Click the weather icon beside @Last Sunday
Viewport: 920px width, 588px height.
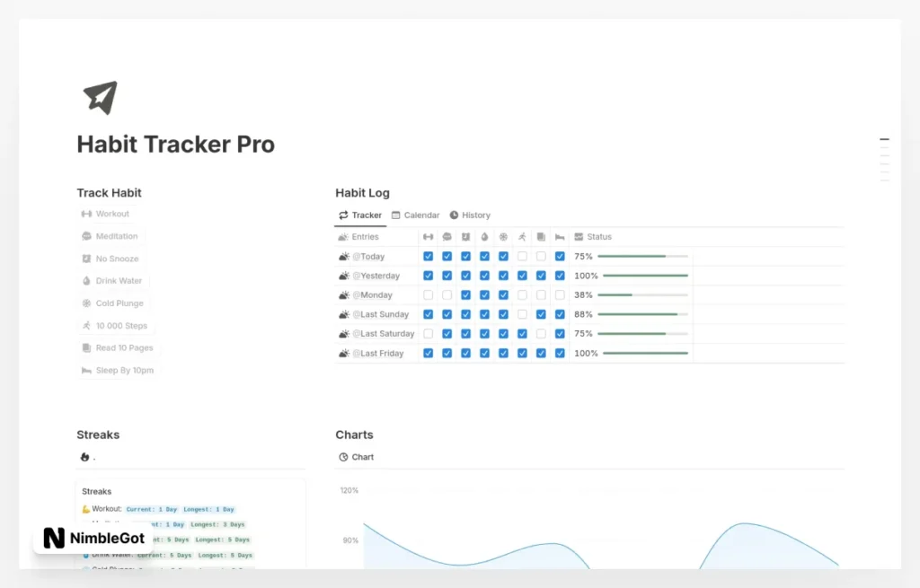(x=344, y=314)
